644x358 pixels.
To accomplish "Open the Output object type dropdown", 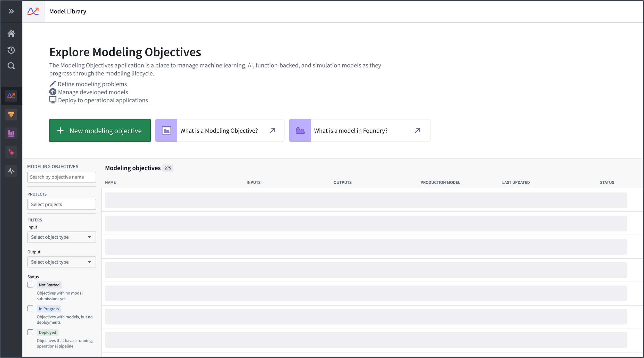I will pos(62,262).
